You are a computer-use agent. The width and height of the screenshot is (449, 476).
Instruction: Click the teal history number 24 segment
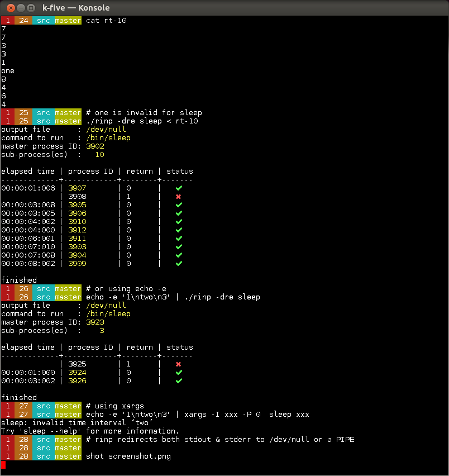pyautogui.click(x=22, y=20)
